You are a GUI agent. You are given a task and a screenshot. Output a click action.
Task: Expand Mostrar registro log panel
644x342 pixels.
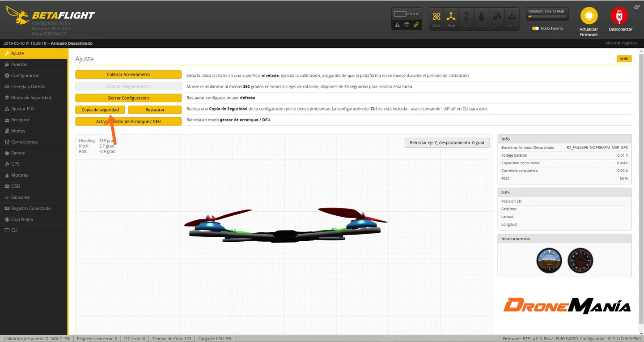pos(621,43)
